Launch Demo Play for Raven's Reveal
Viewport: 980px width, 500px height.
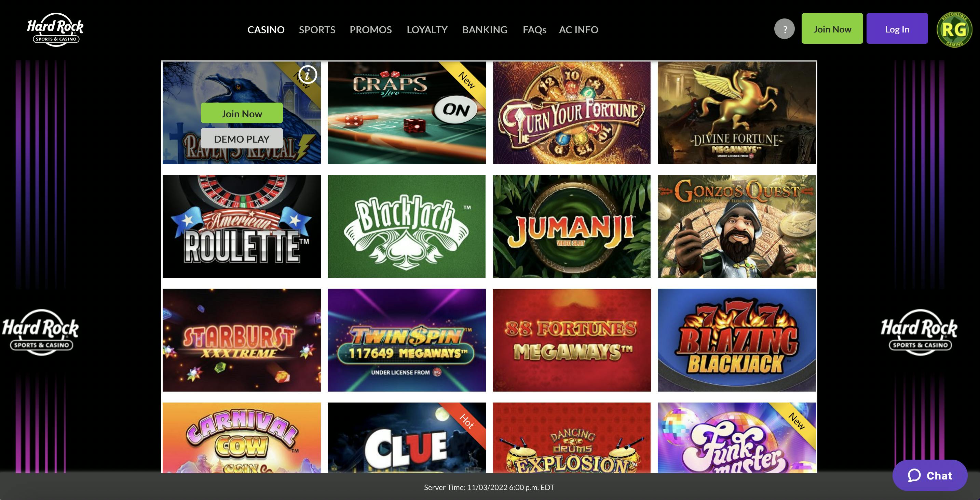click(242, 139)
